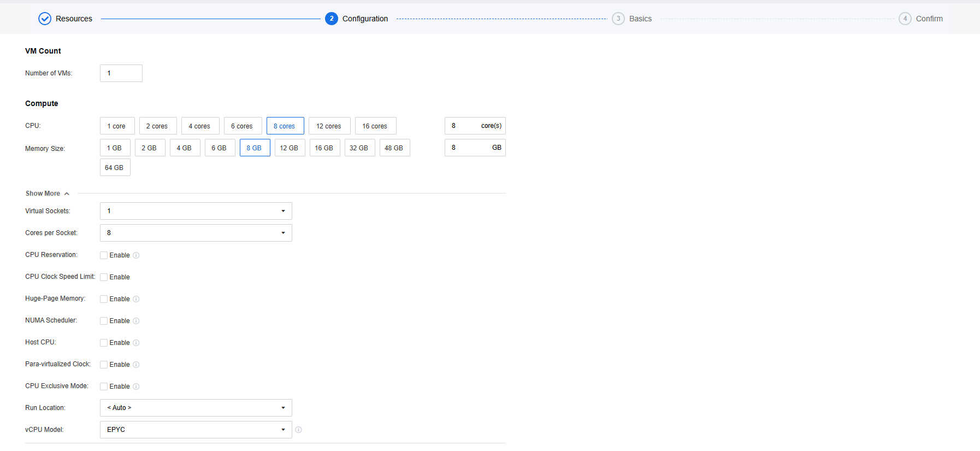
Task: Click the Resources step checkmark icon
Action: tap(45, 19)
